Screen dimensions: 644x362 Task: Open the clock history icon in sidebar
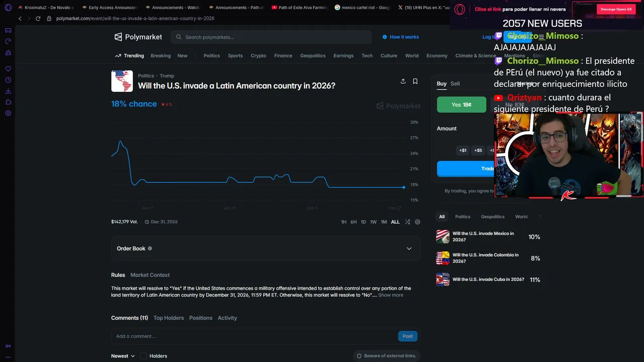click(8, 80)
